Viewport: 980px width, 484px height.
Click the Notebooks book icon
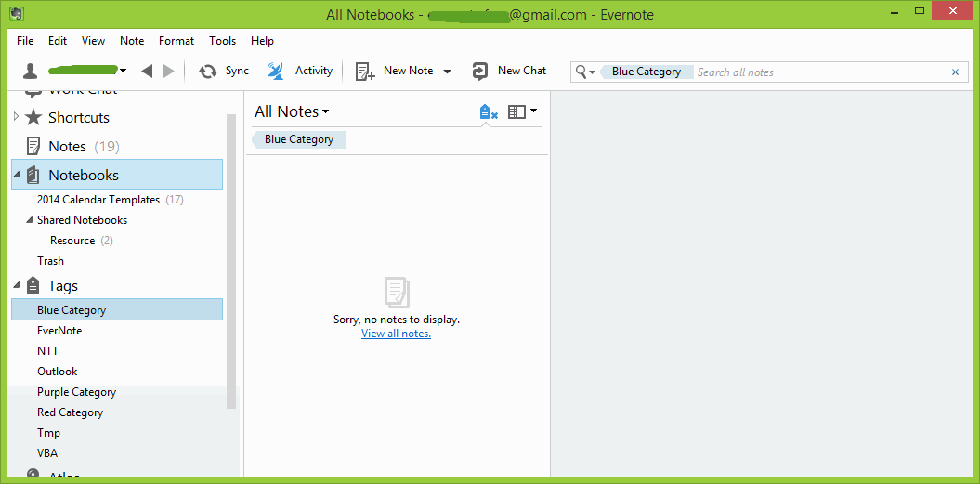coord(33,175)
